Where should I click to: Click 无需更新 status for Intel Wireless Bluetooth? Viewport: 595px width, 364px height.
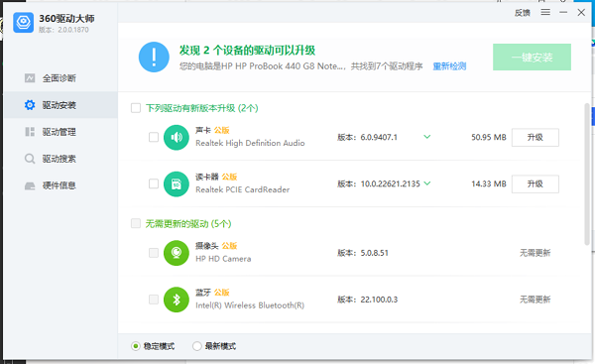535,300
